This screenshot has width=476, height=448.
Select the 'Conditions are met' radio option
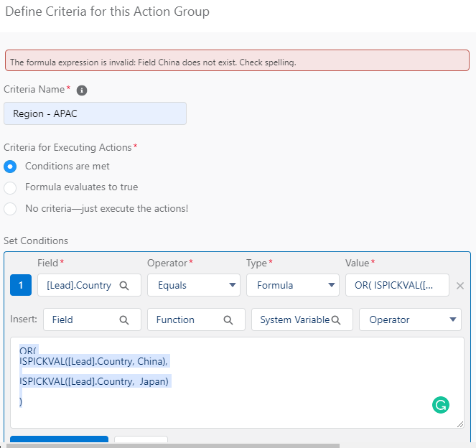click(x=10, y=166)
